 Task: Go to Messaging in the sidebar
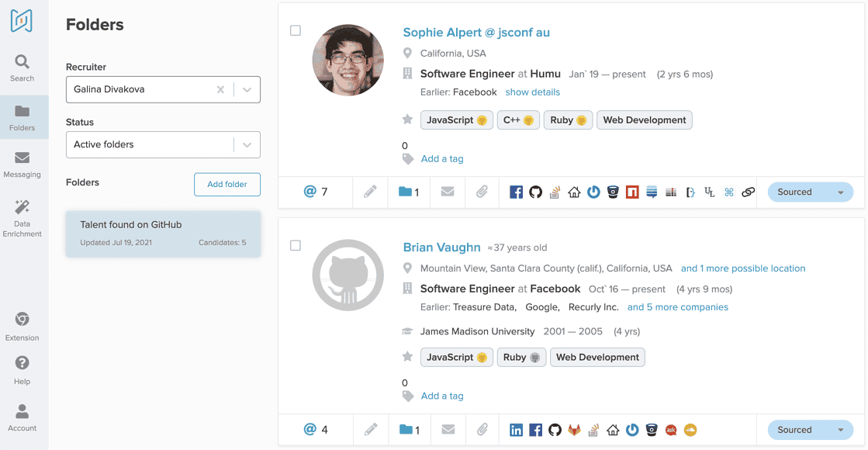tap(22, 164)
